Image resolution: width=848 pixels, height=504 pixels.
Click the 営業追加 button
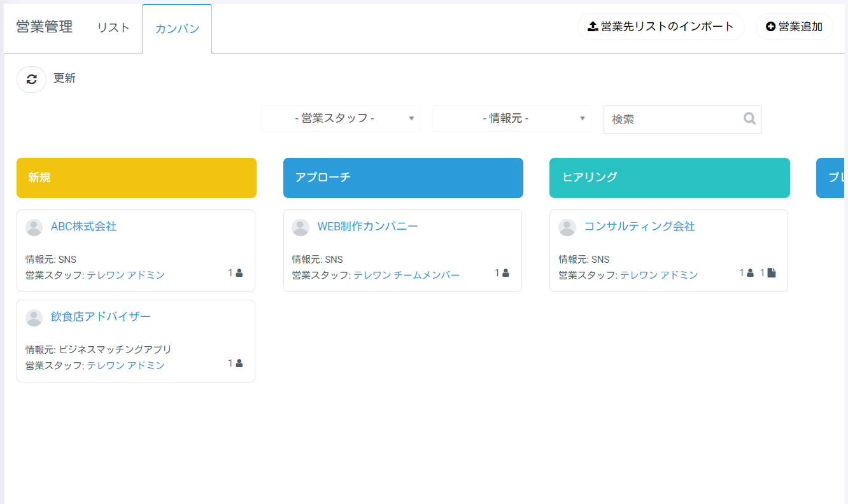(x=794, y=27)
